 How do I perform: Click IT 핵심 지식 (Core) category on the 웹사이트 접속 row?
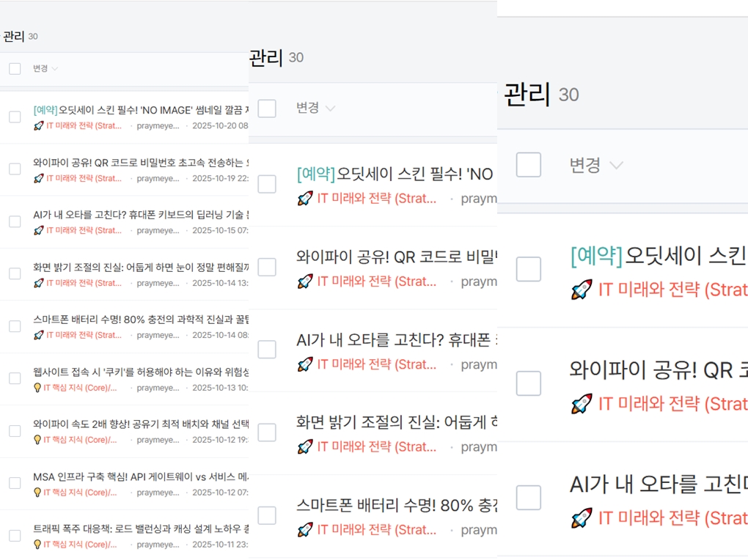80,388
